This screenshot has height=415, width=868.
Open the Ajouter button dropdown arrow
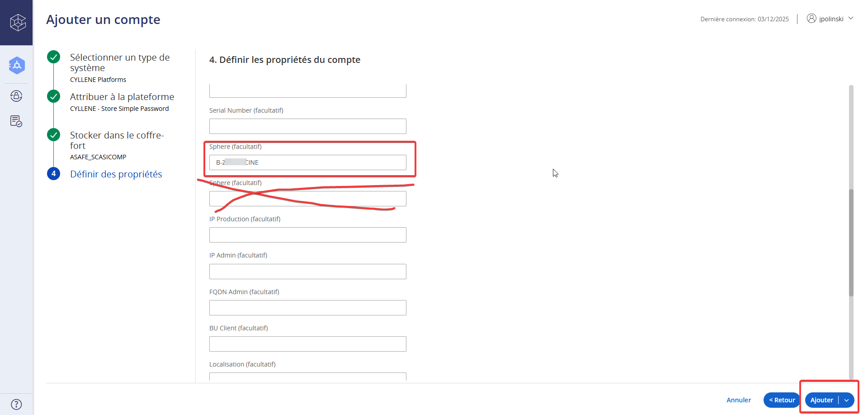(x=846, y=400)
